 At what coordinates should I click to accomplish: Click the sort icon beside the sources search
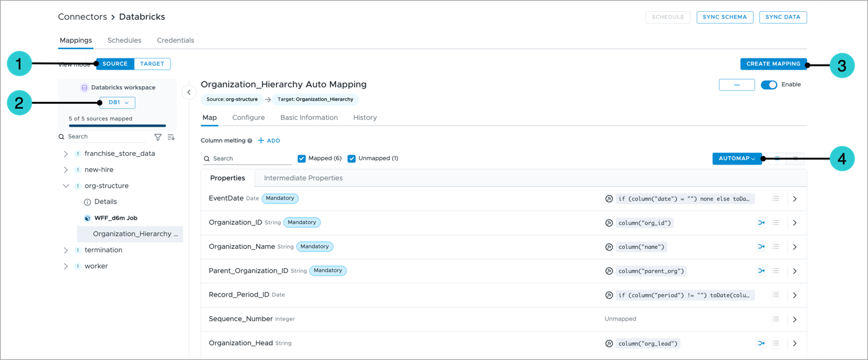coord(171,137)
